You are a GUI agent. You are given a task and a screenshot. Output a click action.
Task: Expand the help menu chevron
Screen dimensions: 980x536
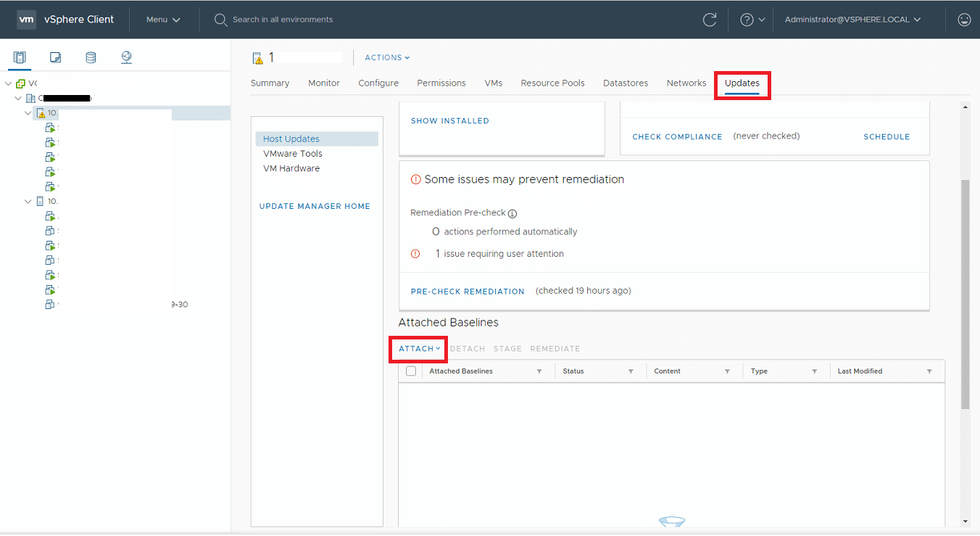(x=761, y=20)
